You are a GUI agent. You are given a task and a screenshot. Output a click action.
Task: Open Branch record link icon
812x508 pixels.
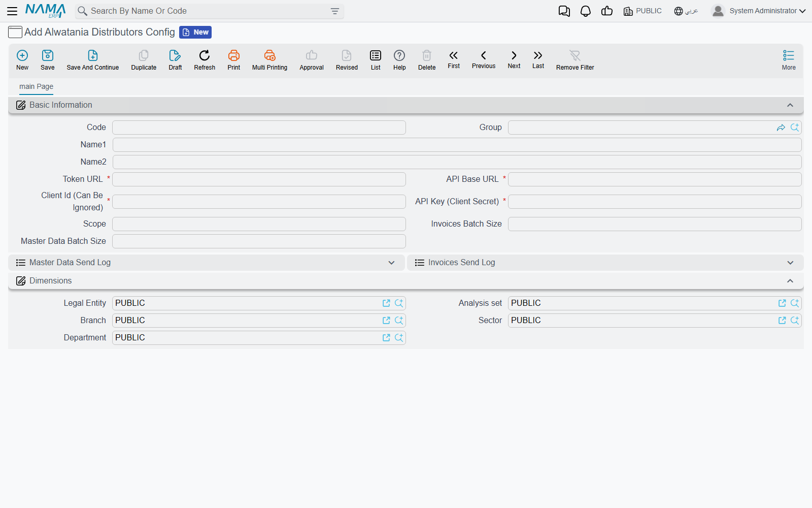(x=386, y=321)
